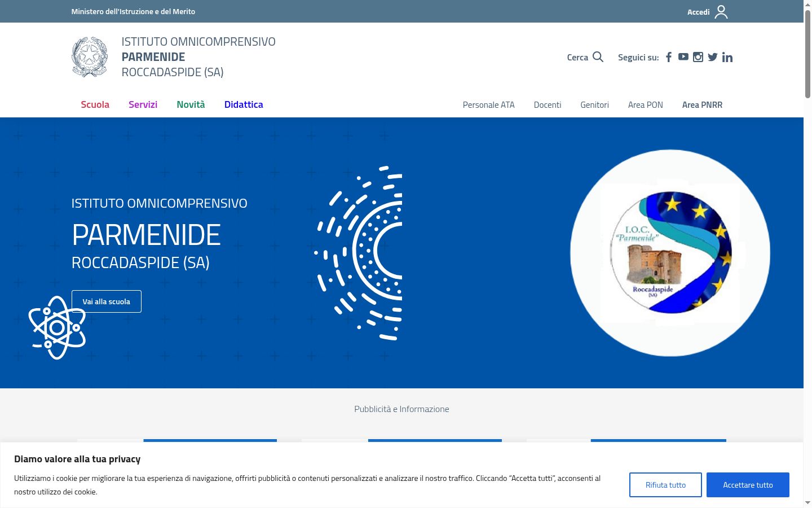
Task: Click Ministero dell'Istruzione e del Merito link
Action: point(133,11)
